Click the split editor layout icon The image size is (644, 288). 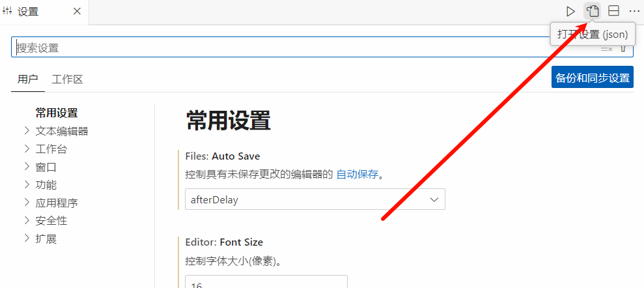[x=613, y=11]
